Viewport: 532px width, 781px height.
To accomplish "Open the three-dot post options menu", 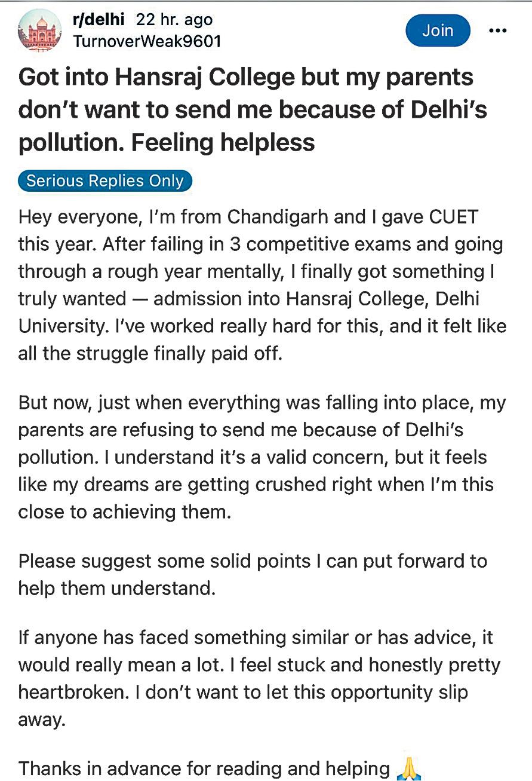I will [x=497, y=30].
